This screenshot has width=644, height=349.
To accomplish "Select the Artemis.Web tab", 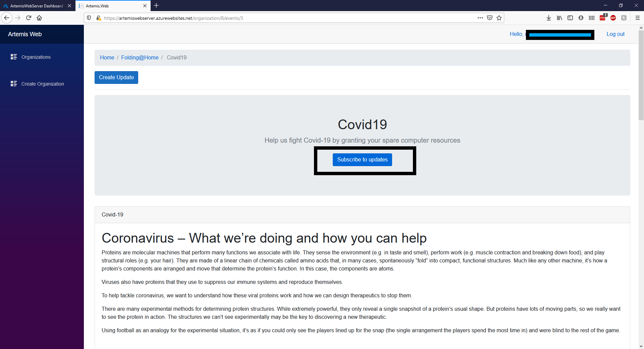I will tap(113, 6).
